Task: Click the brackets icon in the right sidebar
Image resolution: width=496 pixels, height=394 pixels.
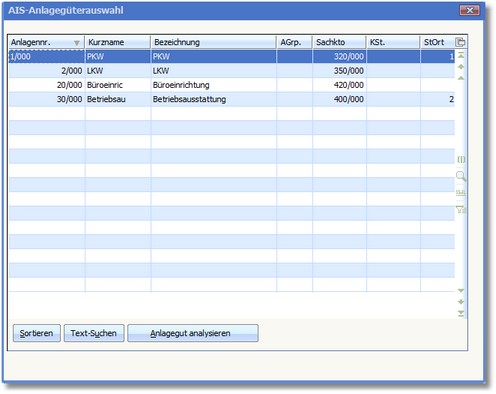Action: coord(461,159)
